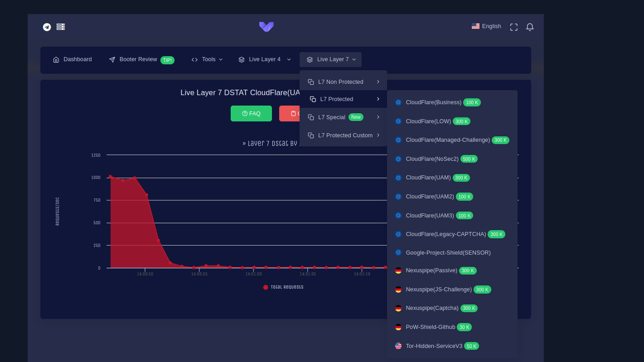
Task: Click the 100 K badge on CloudFlare(Business)
Action: point(472,102)
